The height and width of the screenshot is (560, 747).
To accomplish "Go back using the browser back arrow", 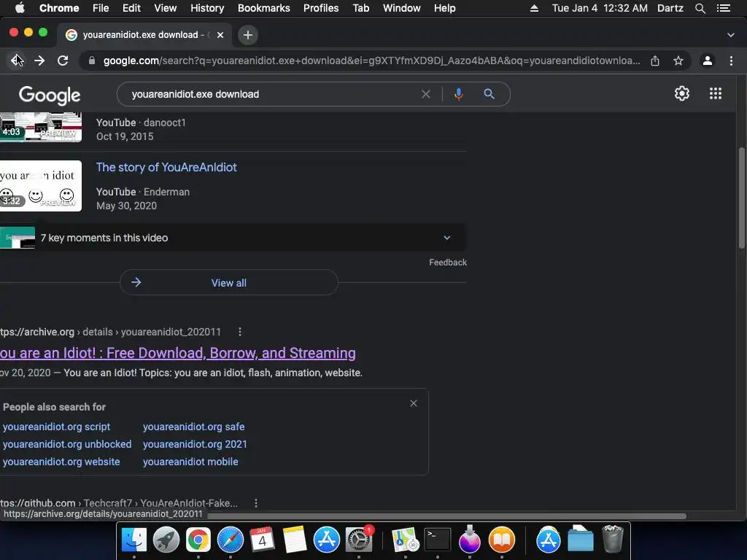I will [17, 61].
